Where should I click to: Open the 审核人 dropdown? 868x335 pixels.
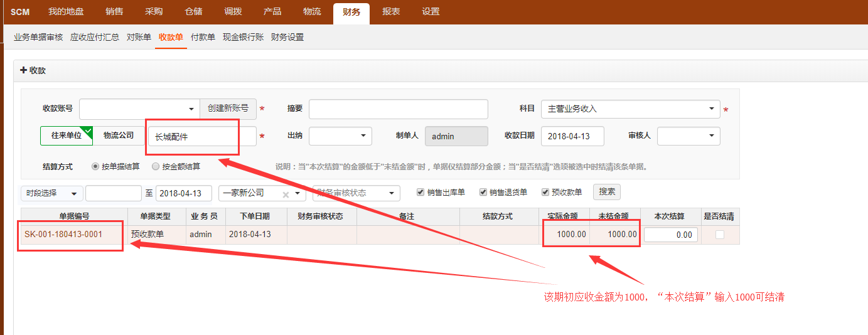click(x=689, y=136)
